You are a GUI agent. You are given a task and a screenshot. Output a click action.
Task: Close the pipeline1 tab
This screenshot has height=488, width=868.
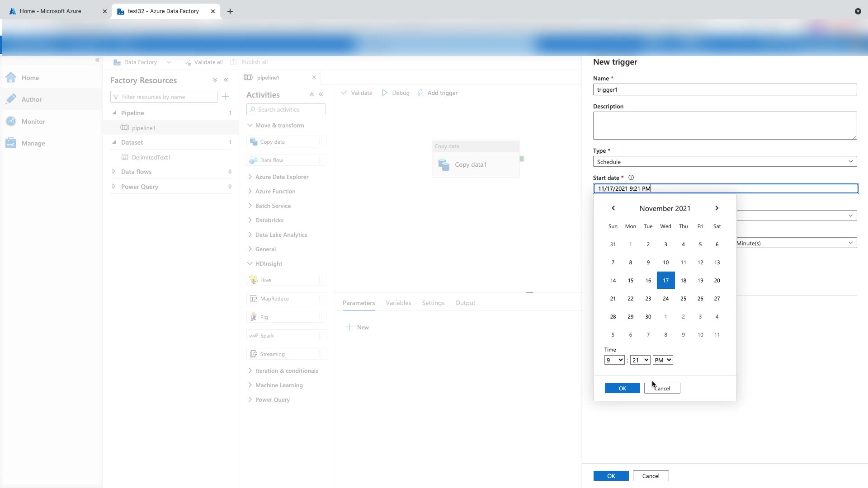314,77
